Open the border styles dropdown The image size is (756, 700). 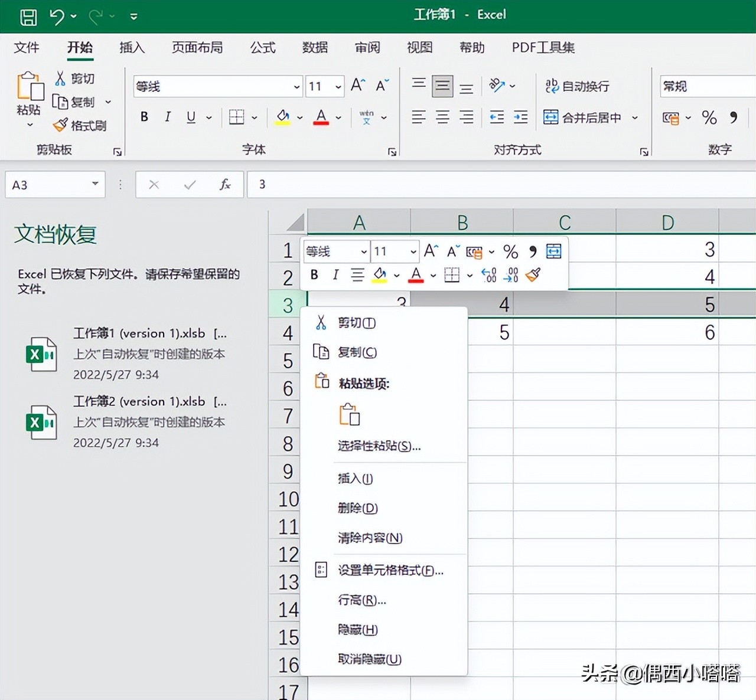253,117
